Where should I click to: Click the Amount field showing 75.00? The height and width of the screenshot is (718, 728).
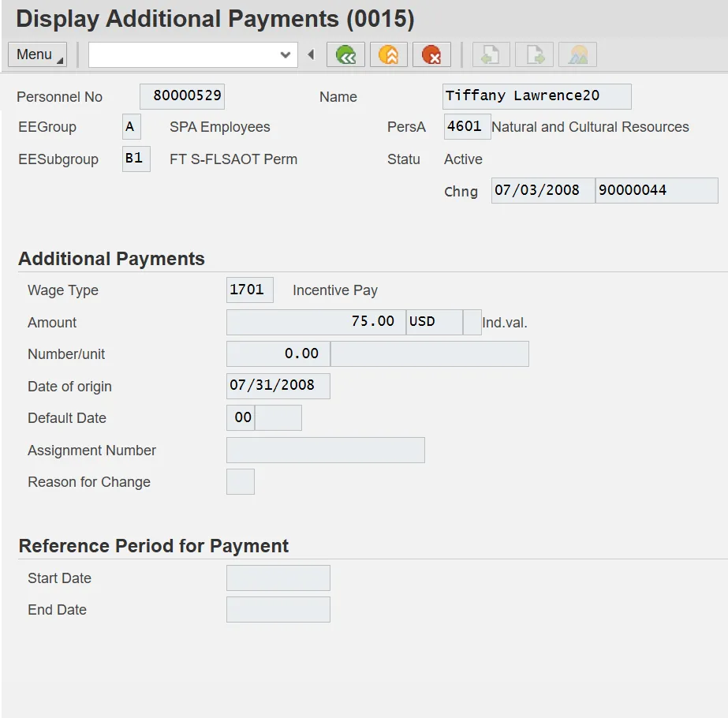pos(315,322)
